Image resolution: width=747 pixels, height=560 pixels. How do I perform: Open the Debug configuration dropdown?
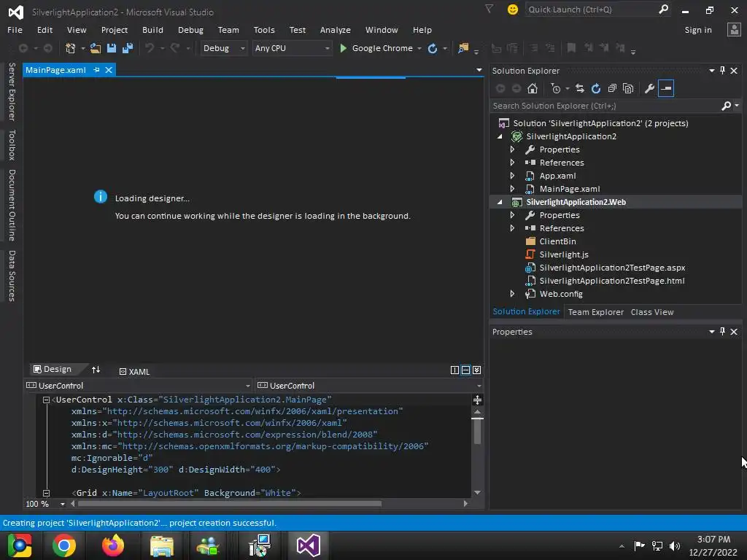pyautogui.click(x=223, y=48)
